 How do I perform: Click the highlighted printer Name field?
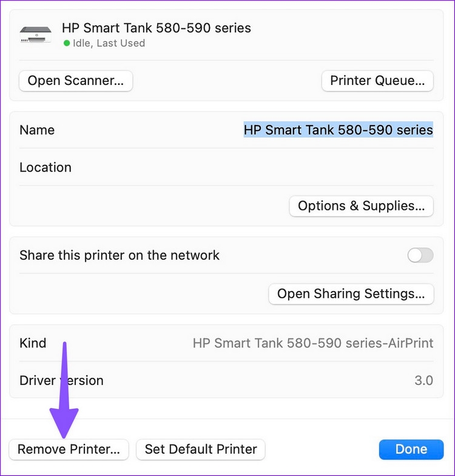point(338,130)
